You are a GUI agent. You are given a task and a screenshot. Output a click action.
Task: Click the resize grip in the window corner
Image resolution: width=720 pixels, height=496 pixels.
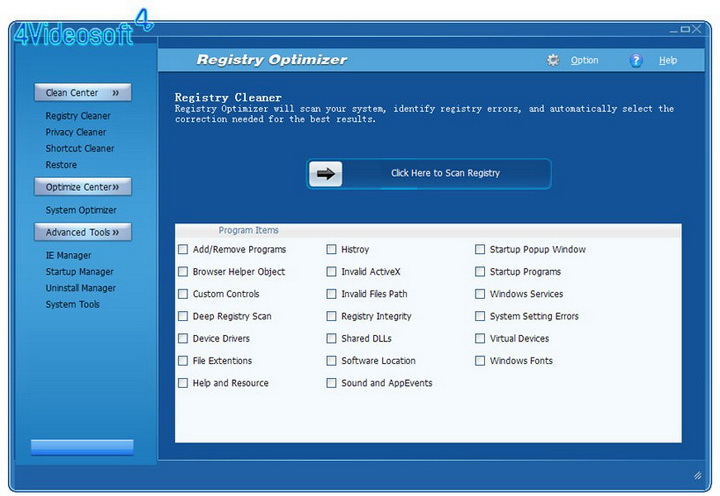[x=698, y=475]
